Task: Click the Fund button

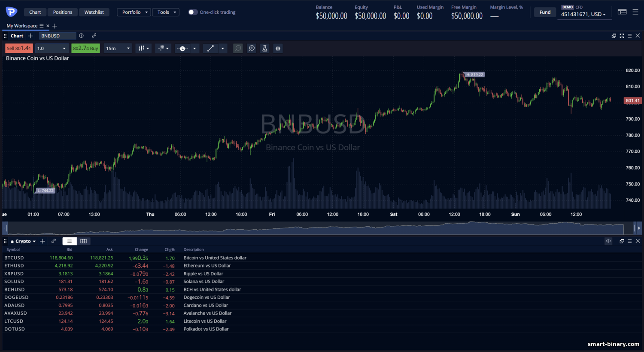Action: click(x=545, y=12)
